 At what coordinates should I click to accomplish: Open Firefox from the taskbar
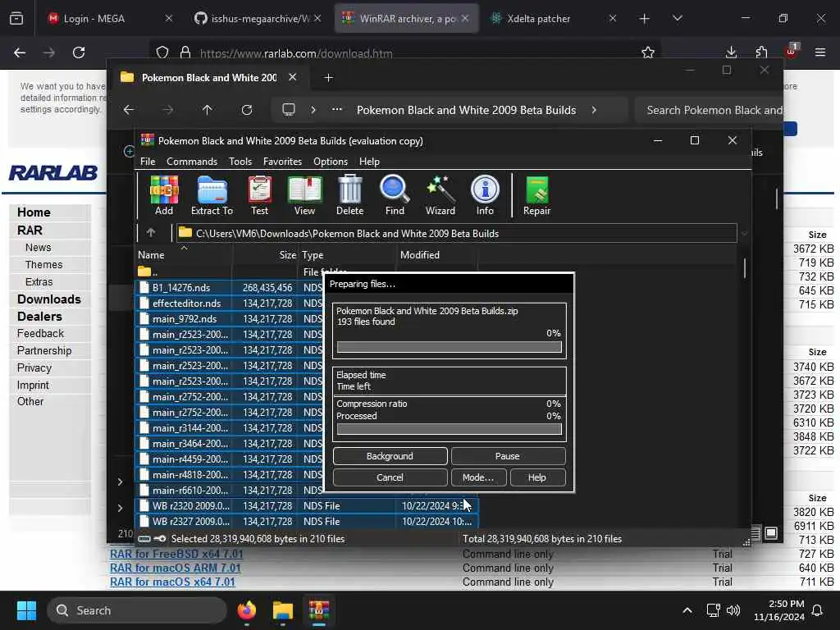coord(246,610)
